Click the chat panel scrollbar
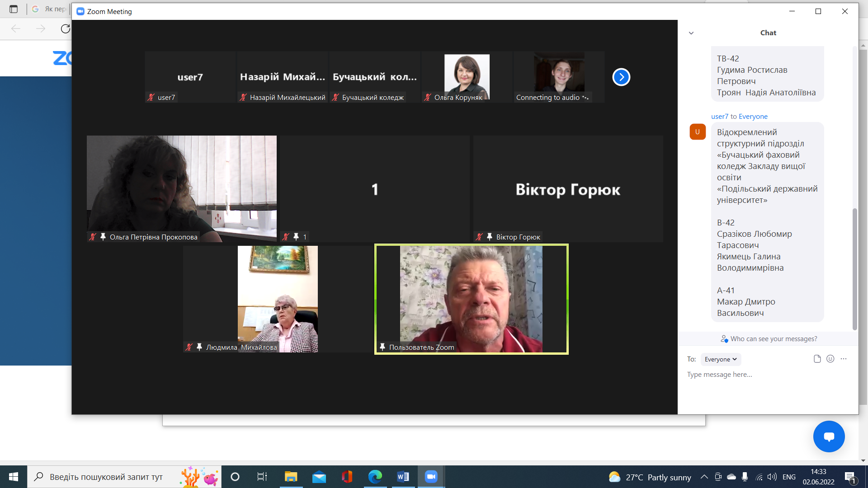The width and height of the screenshot is (868, 488). 854,268
